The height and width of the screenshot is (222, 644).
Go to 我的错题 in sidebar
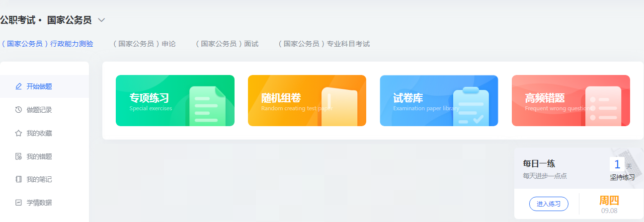[x=39, y=156]
